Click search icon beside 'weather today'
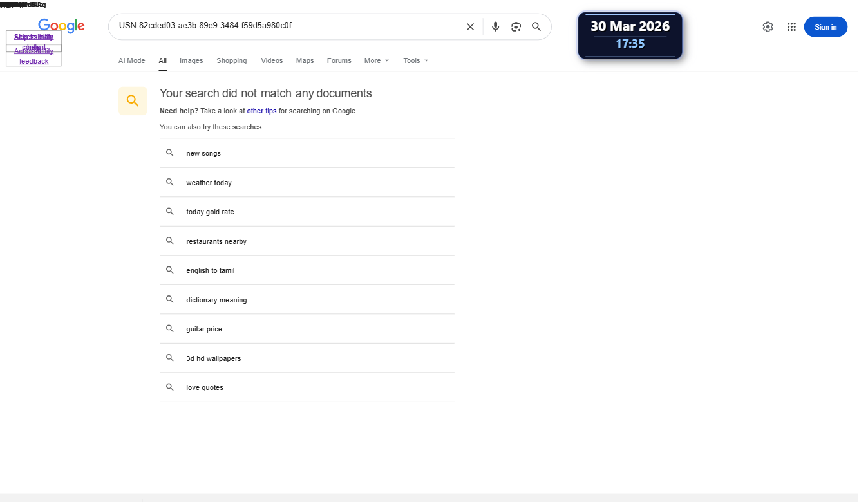The width and height of the screenshot is (868, 502). pyautogui.click(x=170, y=182)
